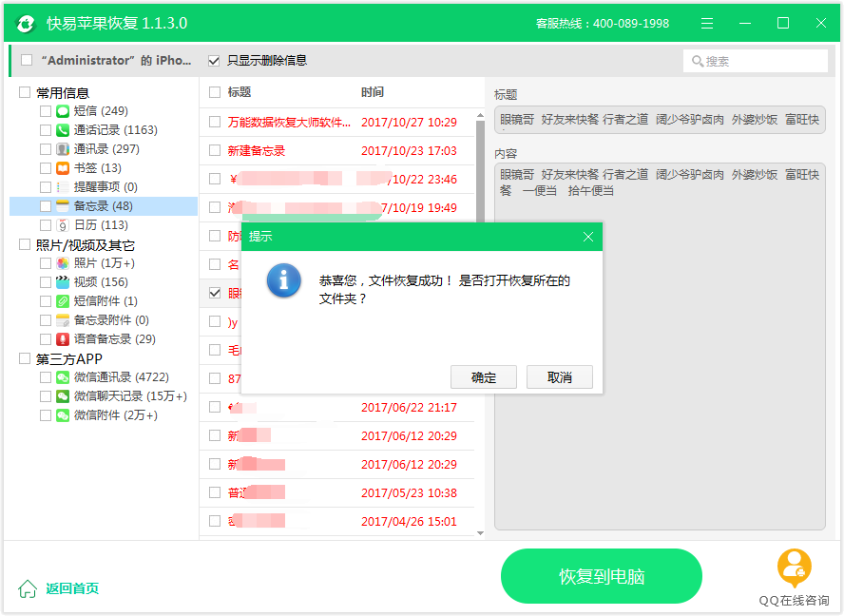The image size is (844, 616).
Task: Click the home icon beside 返回首页
Action: (x=28, y=588)
